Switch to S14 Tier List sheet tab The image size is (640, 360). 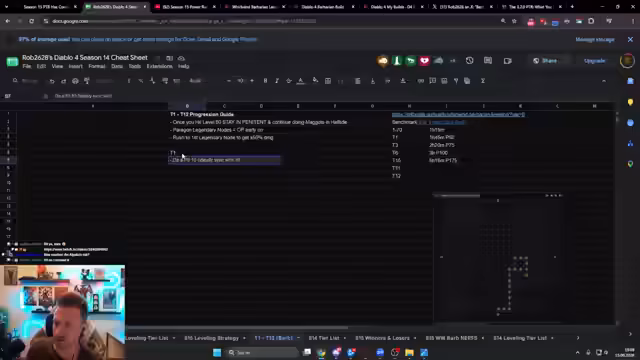tap(324, 338)
